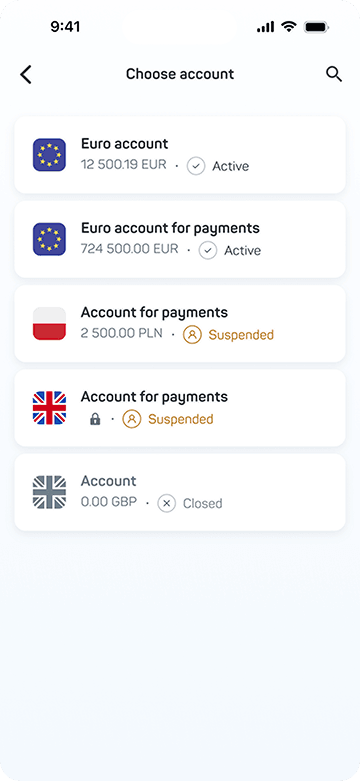Screen dimensions: 360x781
Task: Choose Euro account for payments
Action: [180, 239]
